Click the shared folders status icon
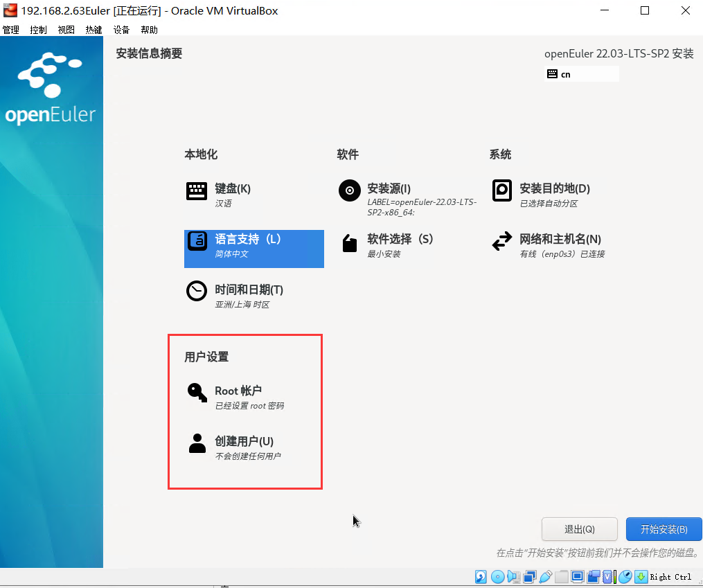703x588 pixels. pyautogui.click(x=561, y=576)
